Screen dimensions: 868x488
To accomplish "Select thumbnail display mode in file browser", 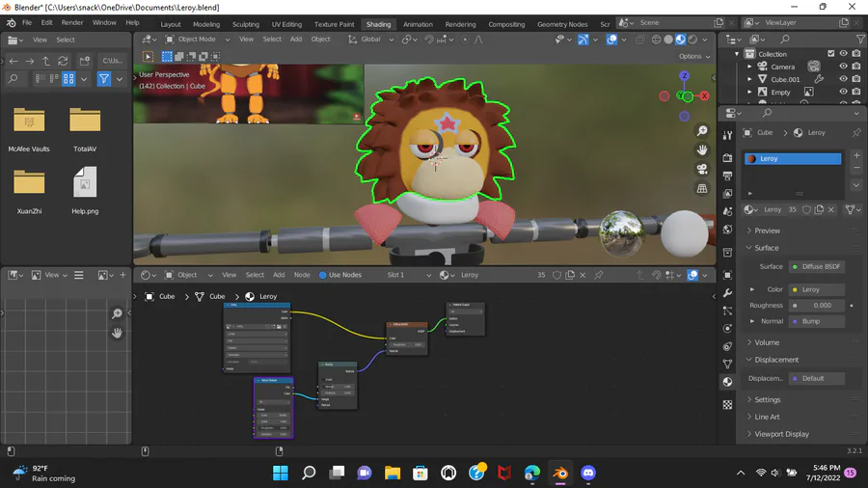I will click(68, 79).
